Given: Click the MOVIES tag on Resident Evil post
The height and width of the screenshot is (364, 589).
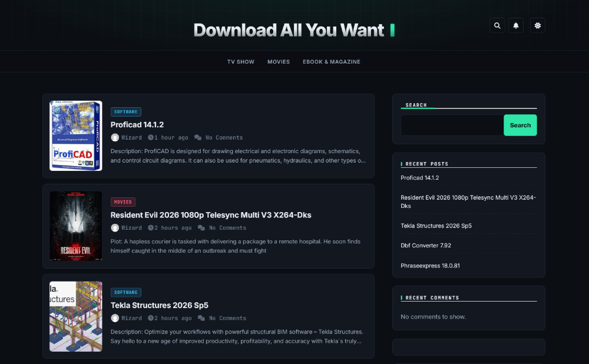Looking at the screenshot, I should (x=123, y=201).
